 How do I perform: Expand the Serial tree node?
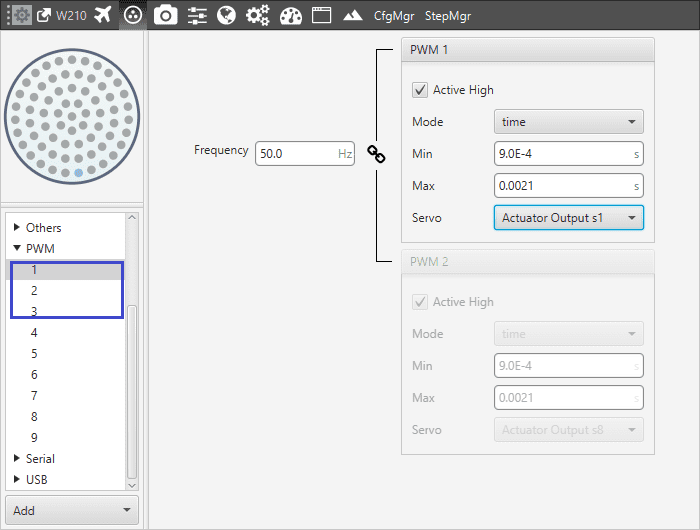[17, 458]
